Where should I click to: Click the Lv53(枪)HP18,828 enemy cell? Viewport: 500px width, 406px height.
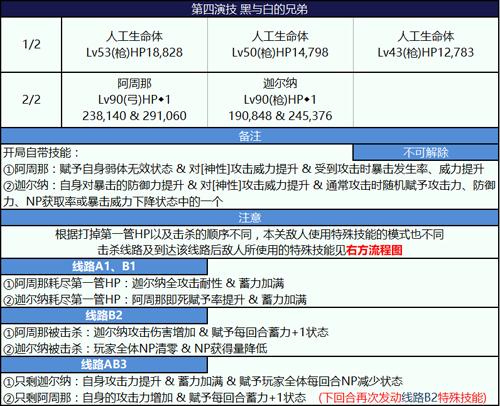(134, 44)
